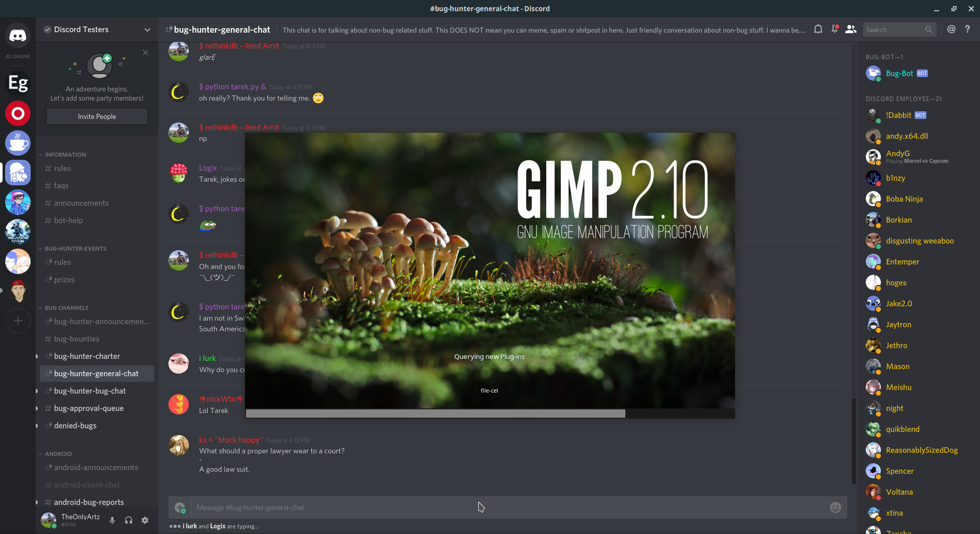Open the blue-haired character server icon
The height and width of the screenshot is (534, 980).
[18, 202]
